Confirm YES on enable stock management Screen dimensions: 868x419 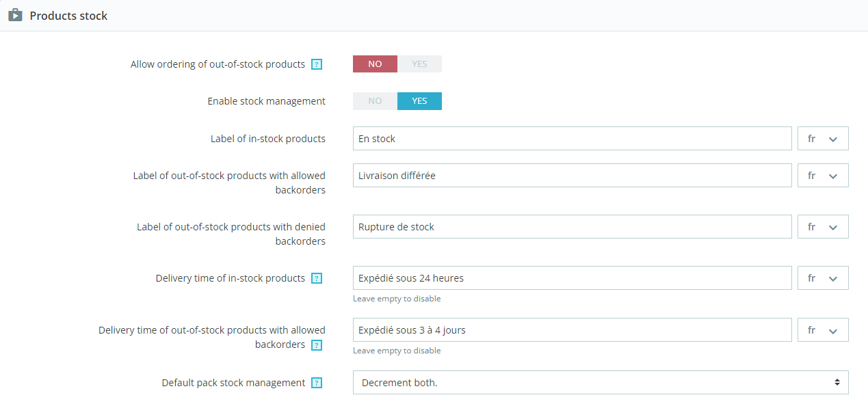tap(419, 100)
